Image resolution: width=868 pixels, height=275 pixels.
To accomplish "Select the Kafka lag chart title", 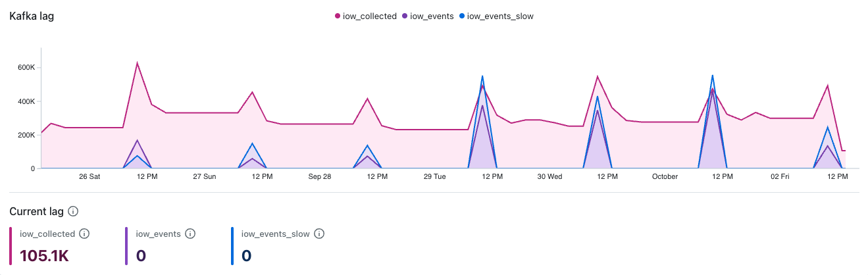I will (32, 16).
